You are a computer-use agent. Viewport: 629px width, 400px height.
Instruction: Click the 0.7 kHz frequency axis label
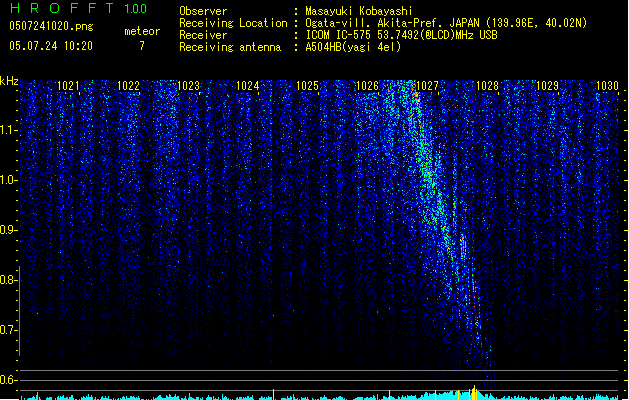8,330
